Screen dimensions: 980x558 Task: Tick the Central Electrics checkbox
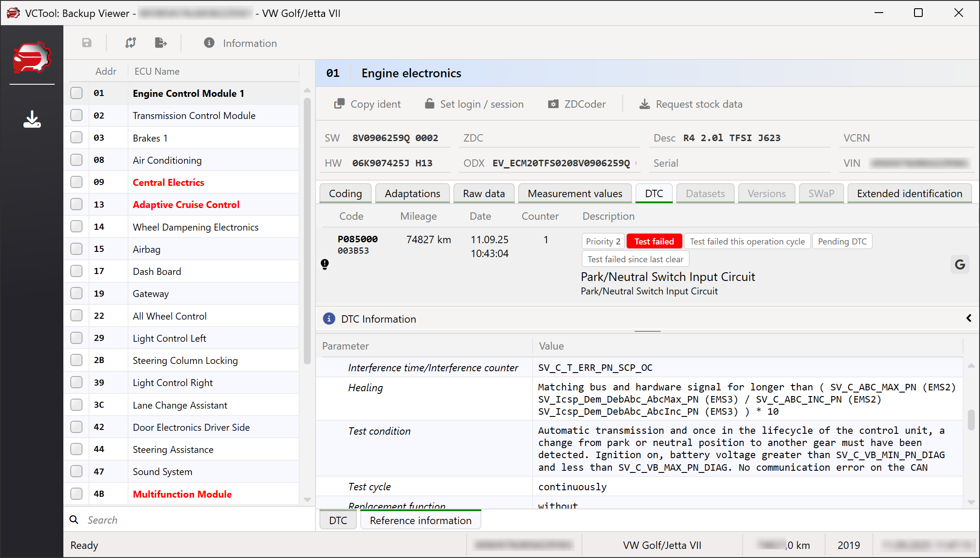[76, 182]
